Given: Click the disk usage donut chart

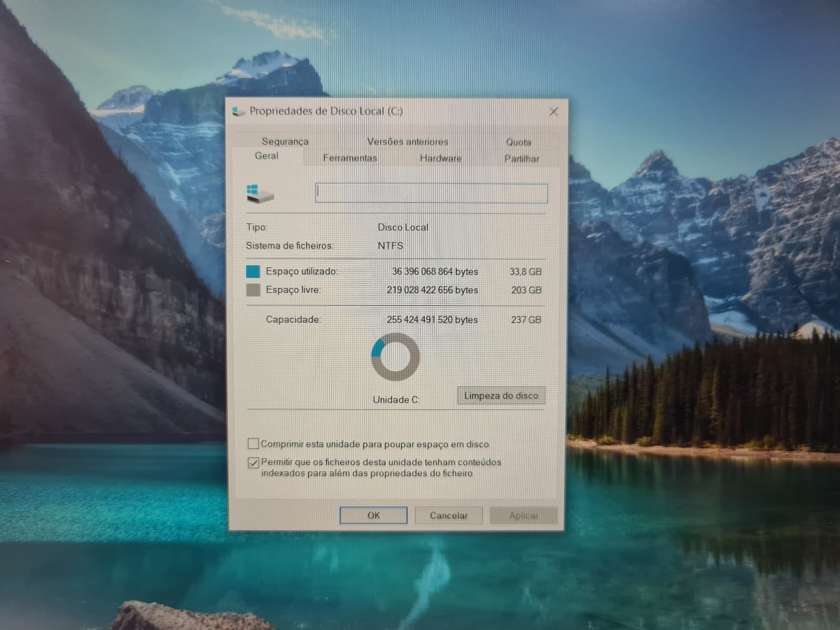Looking at the screenshot, I should tap(395, 357).
